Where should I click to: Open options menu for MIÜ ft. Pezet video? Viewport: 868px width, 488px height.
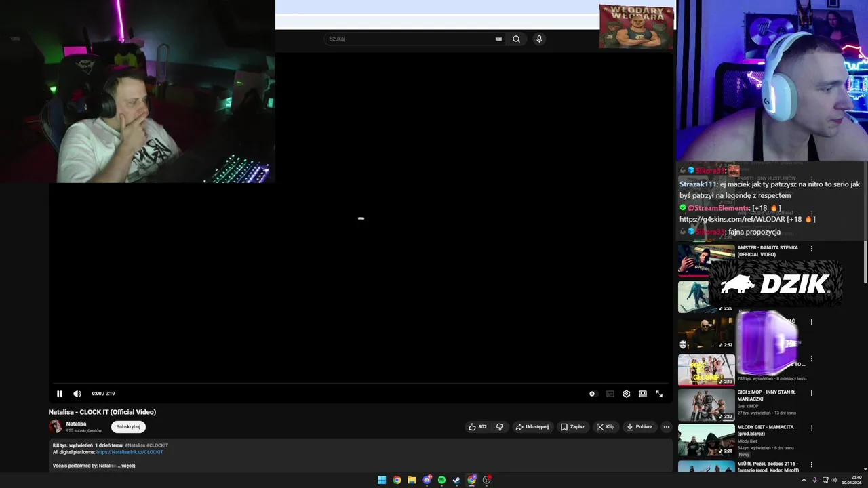coord(811,465)
